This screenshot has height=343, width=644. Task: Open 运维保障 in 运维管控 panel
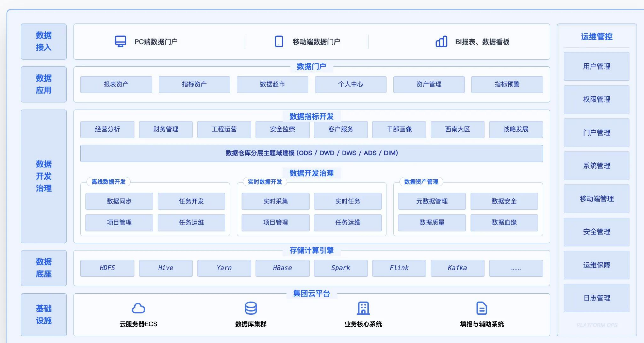pos(596,265)
